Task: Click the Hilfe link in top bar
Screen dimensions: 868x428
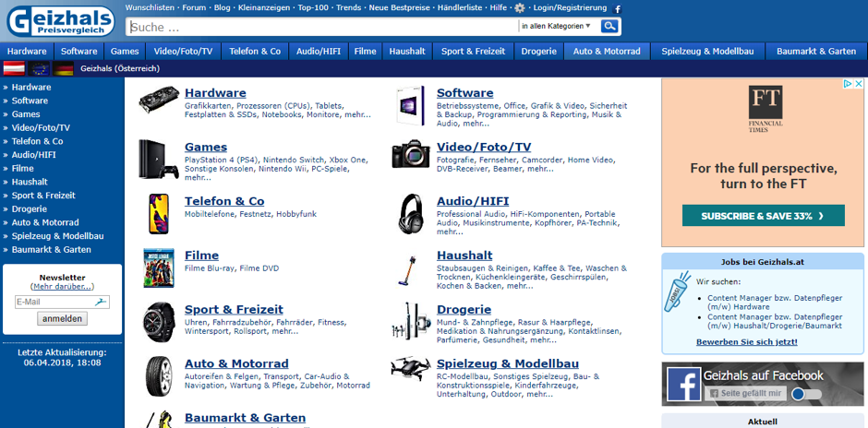Action: tap(499, 7)
